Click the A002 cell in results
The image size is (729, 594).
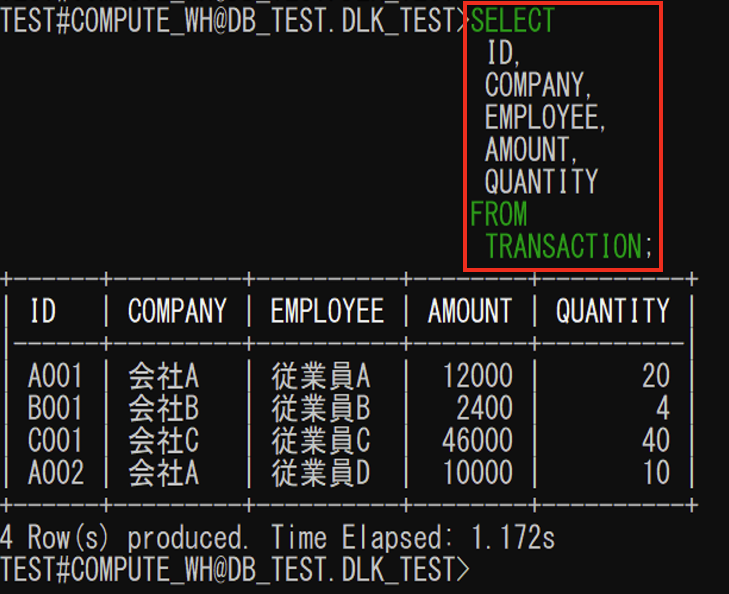tap(55, 472)
